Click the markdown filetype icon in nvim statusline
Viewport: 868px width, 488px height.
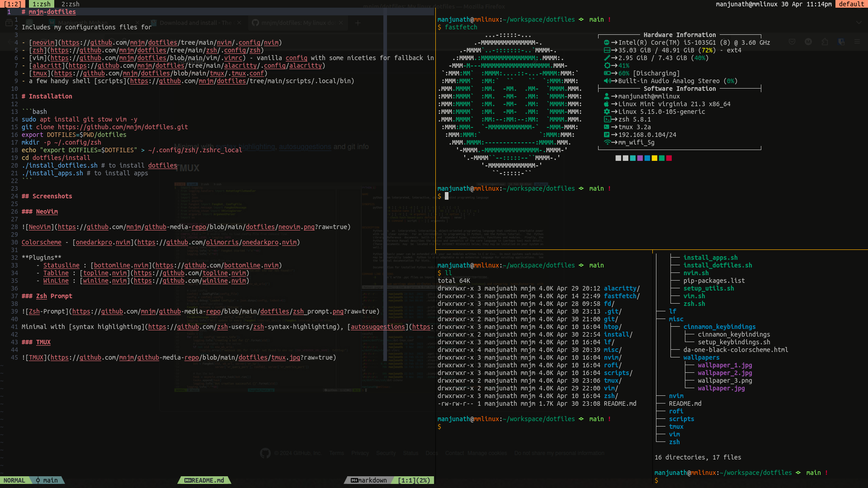pyautogui.click(x=354, y=480)
